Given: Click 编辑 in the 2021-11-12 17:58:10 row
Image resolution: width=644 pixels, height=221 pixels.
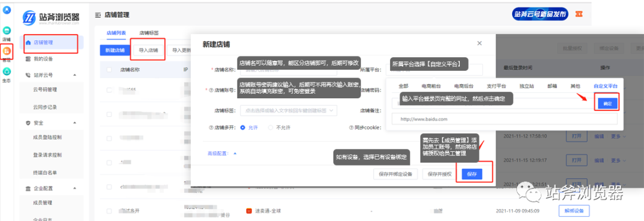Looking at the screenshot, I should point(599,136).
